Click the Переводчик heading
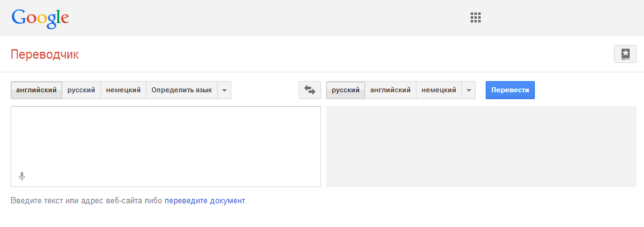644x227 pixels. (x=44, y=54)
